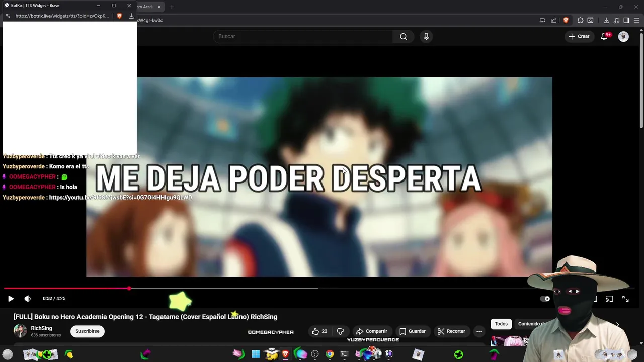Viewport: 644px width, 362px height.
Task: Click the Crear create button
Action: click(579, 36)
